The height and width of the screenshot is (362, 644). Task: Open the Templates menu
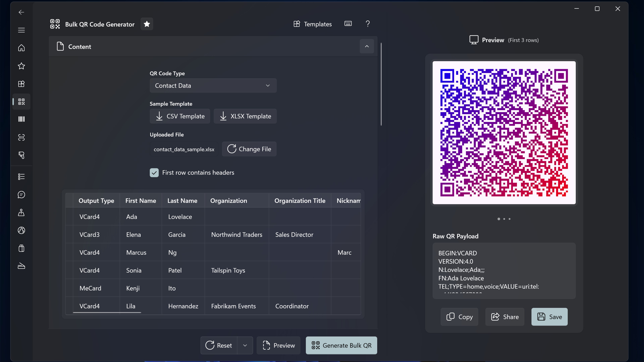[312, 24]
